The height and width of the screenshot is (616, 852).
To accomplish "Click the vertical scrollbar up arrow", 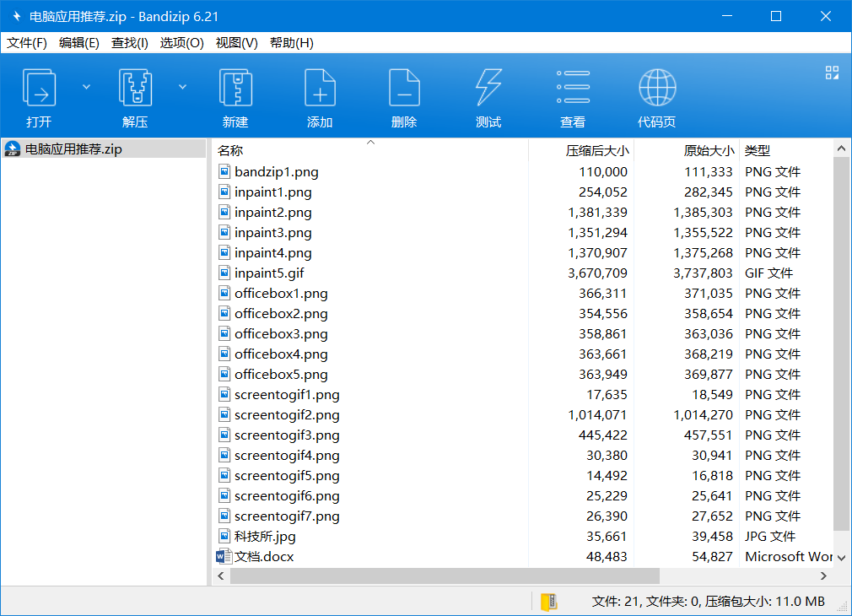I will click(x=841, y=149).
